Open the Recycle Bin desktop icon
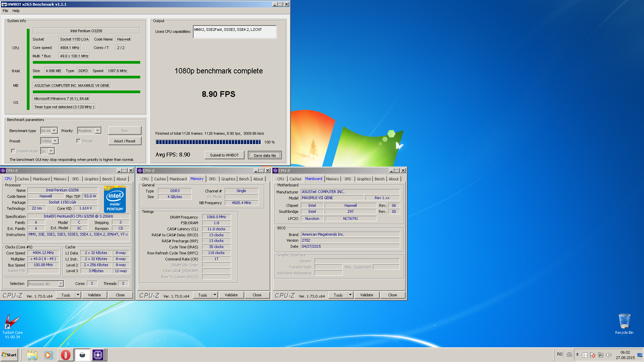Screen dimensions: 644x362 click(x=624, y=324)
